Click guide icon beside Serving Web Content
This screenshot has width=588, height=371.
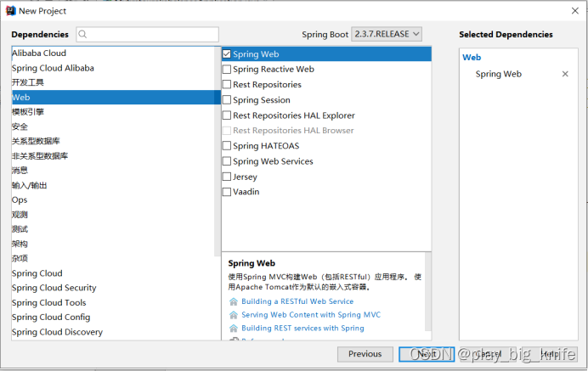tap(234, 315)
